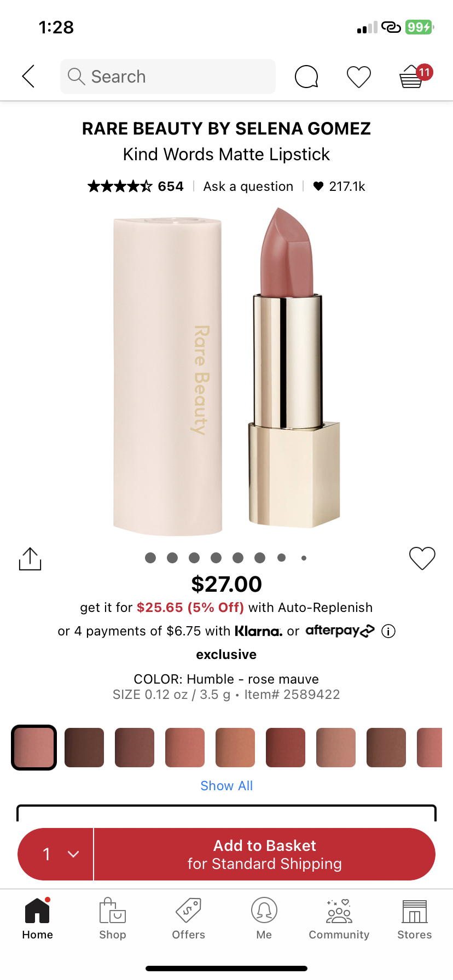Open the chat bubble icon
Image resolution: width=453 pixels, height=980 pixels.
(306, 77)
